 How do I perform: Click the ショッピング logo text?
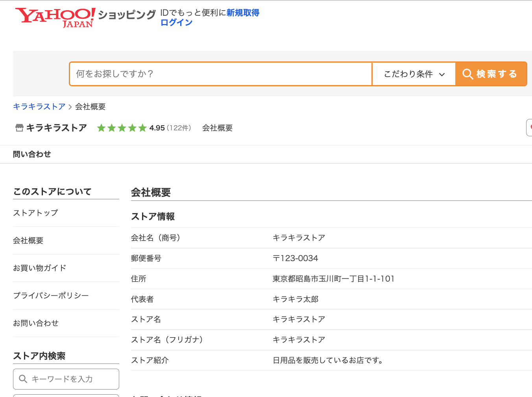127,15
